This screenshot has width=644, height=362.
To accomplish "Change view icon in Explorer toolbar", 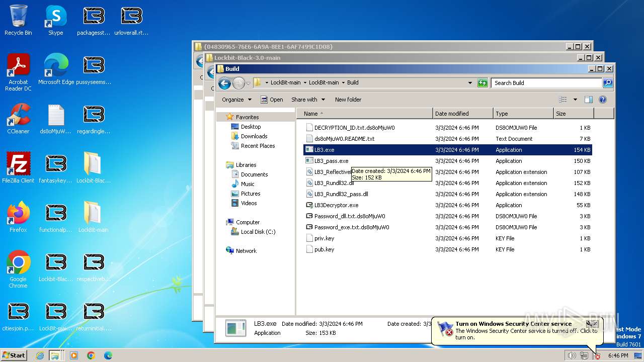I will click(x=563, y=100).
